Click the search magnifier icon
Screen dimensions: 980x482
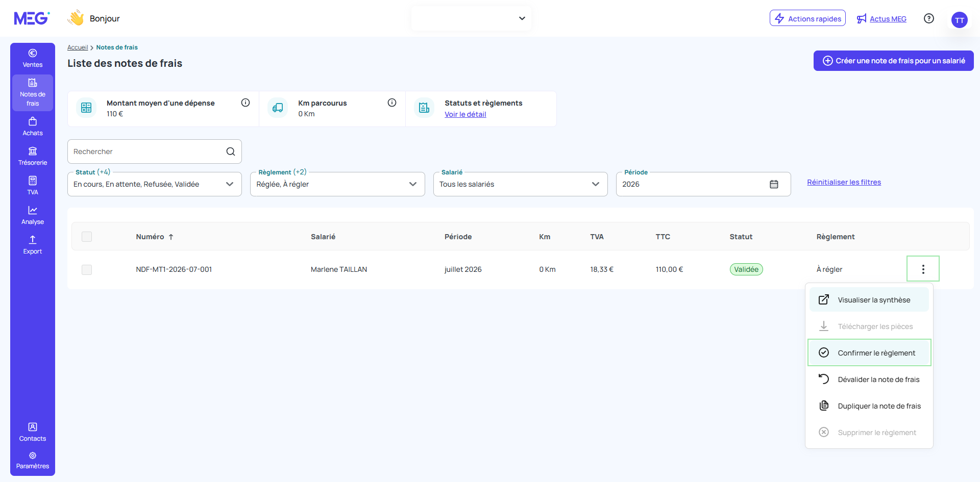pos(231,151)
